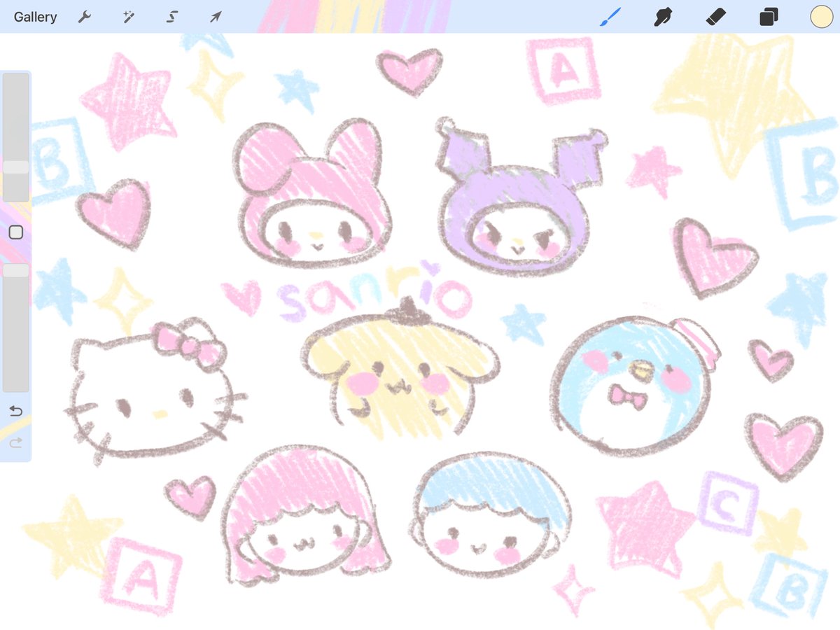Open the Adjustments magic wand menu
The height and width of the screenshot is (630, 840).
pos(128,17)
